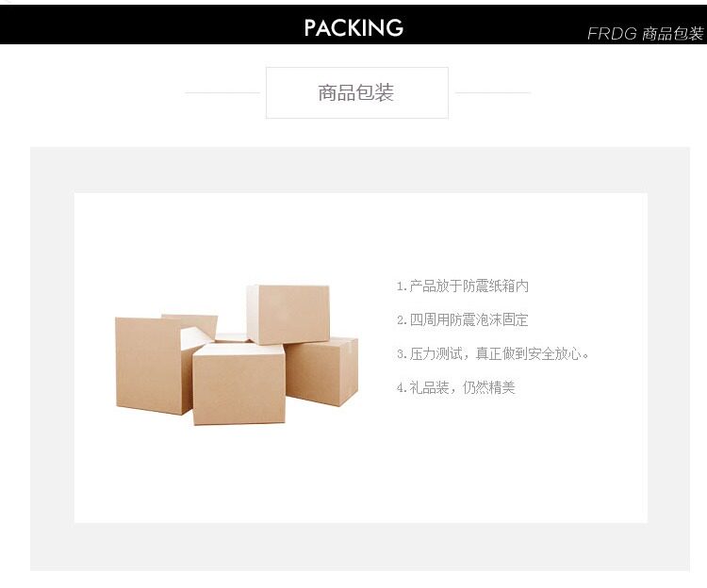Click the FRDG 商品包装 label
This screenshot has width=707, height=588.
(x=645, y=34)
